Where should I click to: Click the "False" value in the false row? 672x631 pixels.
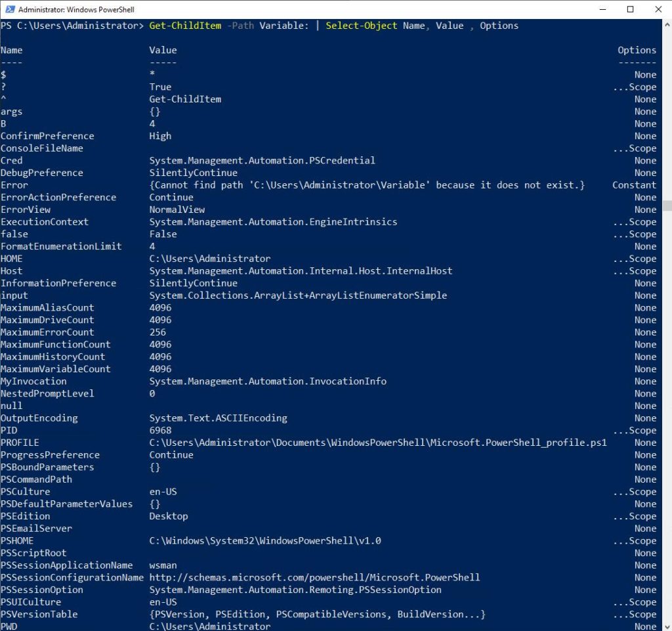(163, 234)
